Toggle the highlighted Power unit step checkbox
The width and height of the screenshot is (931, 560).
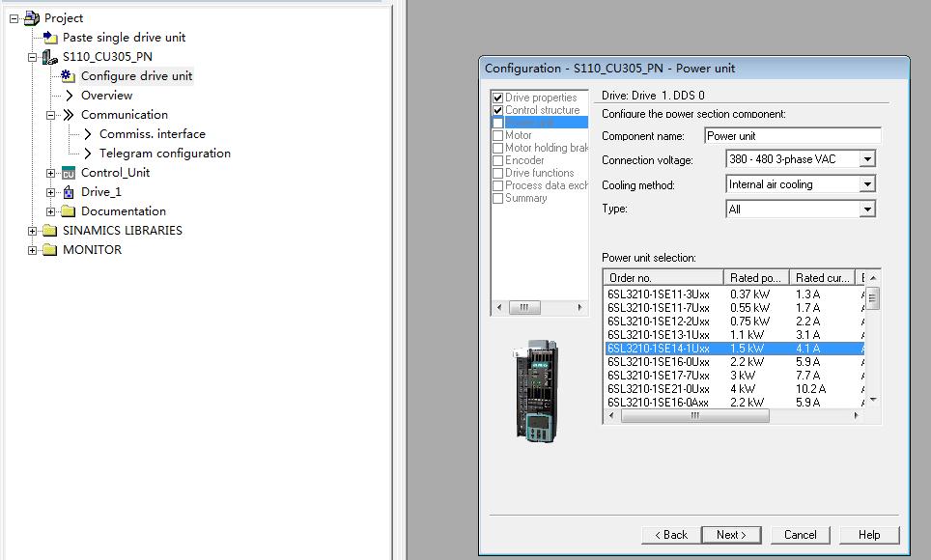[498, 123]
